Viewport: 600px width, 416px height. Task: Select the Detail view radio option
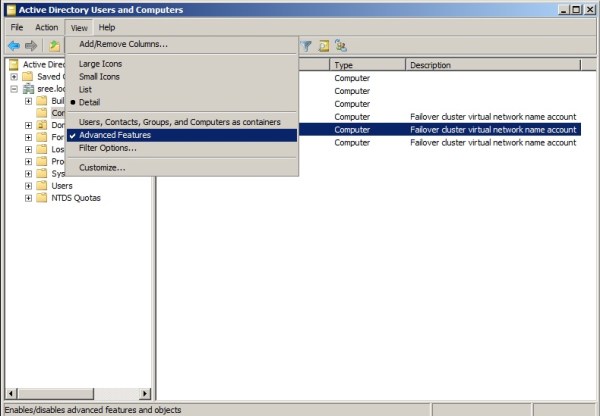click(89, 102)
